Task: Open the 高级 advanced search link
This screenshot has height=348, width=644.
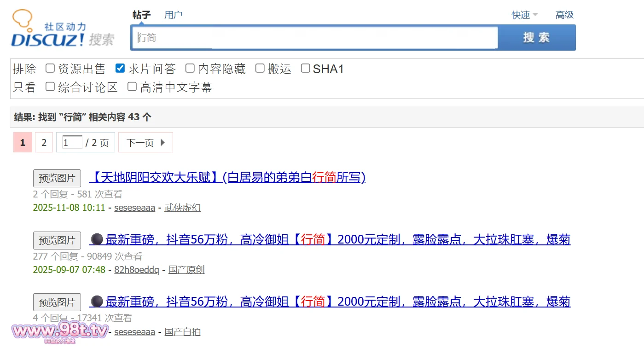Action: click(564, 15)
